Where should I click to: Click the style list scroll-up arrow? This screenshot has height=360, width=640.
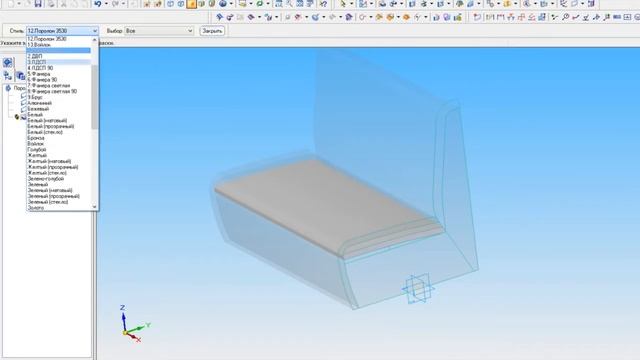coord(95,40)
